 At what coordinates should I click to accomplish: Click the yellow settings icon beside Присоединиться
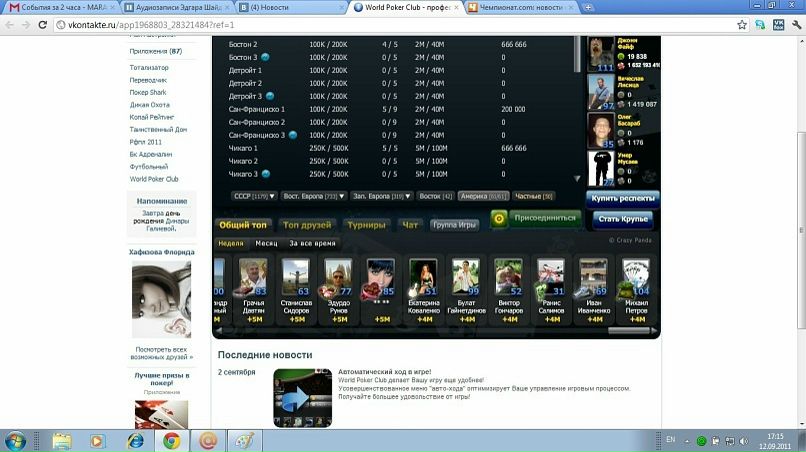click(x=498, y=218)
